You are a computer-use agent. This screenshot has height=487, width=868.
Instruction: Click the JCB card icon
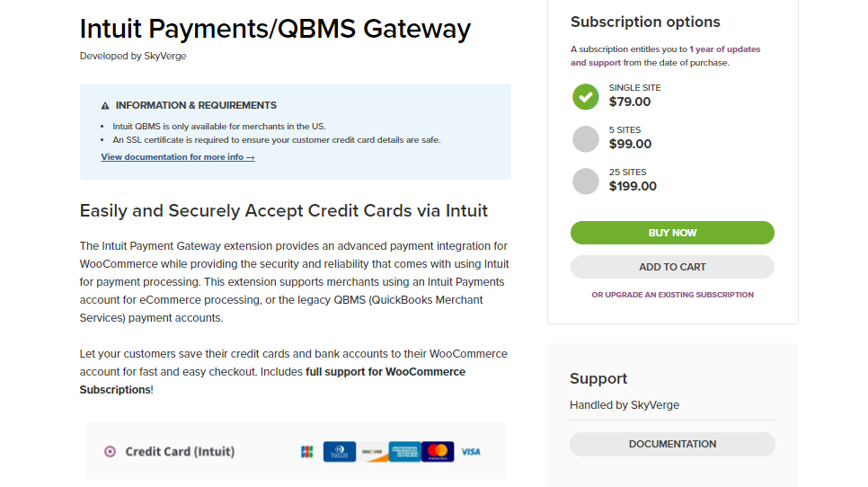(306, 452)
